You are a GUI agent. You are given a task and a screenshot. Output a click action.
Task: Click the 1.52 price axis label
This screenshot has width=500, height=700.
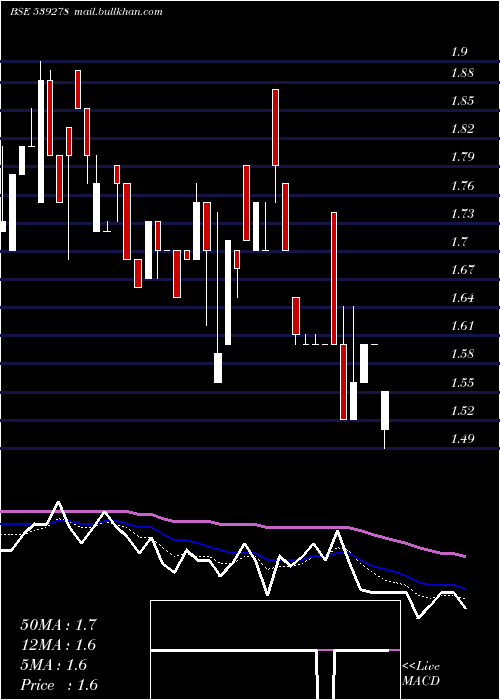tap(462, 411)
